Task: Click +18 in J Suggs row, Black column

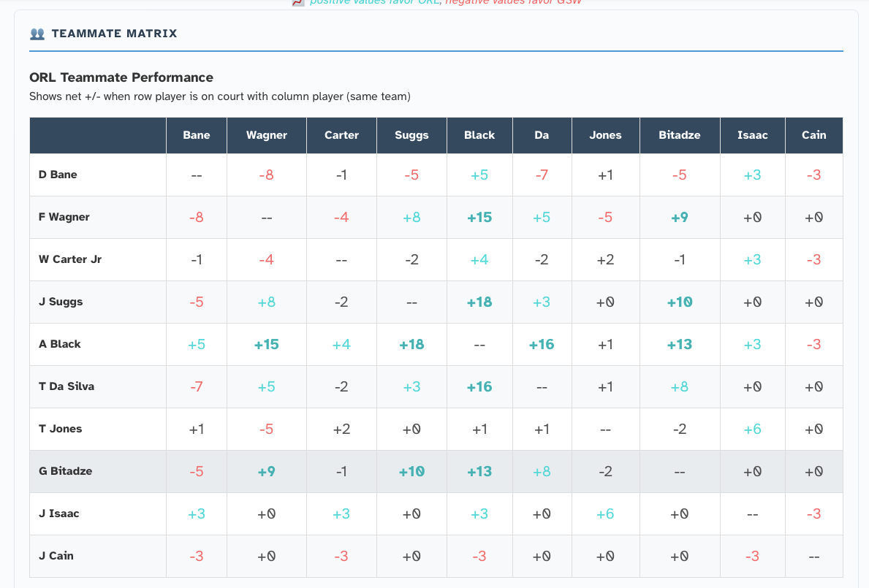Action: pyautogui.click(x=479, y=302)
